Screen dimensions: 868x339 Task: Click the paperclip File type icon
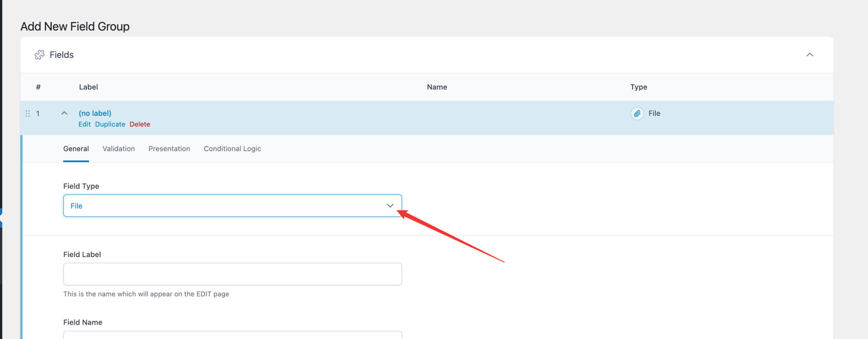pyautogui.click(x=637, y=114)
